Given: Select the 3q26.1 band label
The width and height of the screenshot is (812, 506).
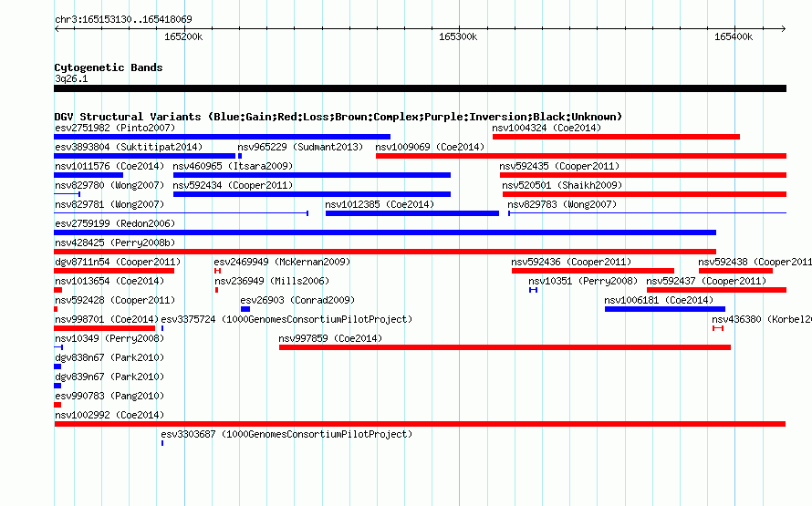Looking at the screenshot, I should click(x=71, y=78).
